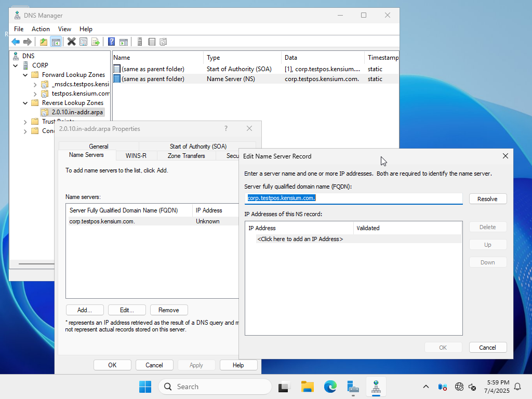Select corp.testpos.kensium.com. in name servers list
The image size is (532, 399).
coord(102,221)
